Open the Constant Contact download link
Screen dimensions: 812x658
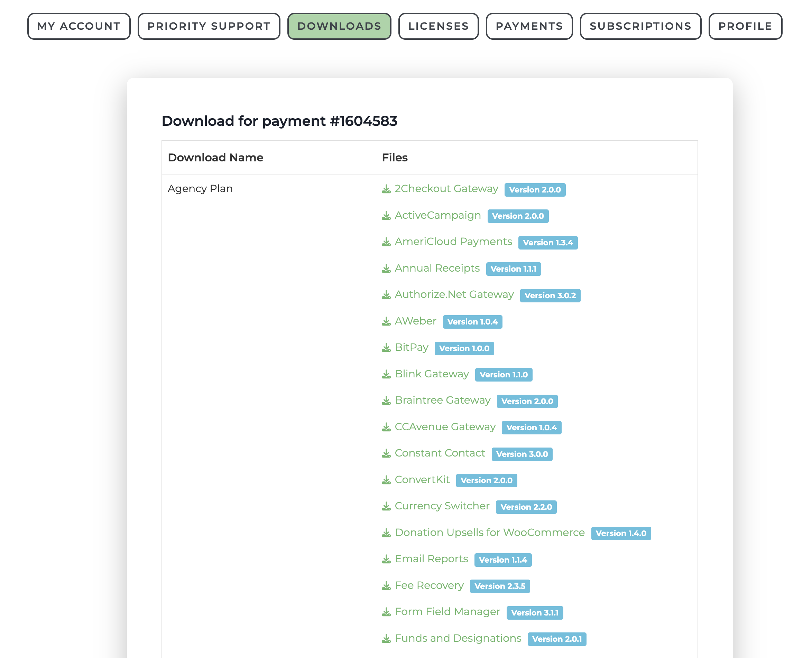coord(440,453)
